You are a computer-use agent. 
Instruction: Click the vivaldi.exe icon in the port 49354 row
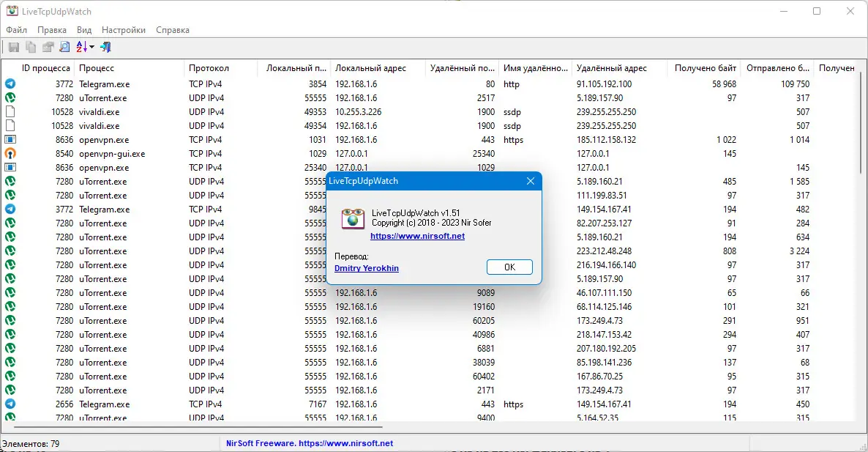pyautogui.click(x=10, y=126)
